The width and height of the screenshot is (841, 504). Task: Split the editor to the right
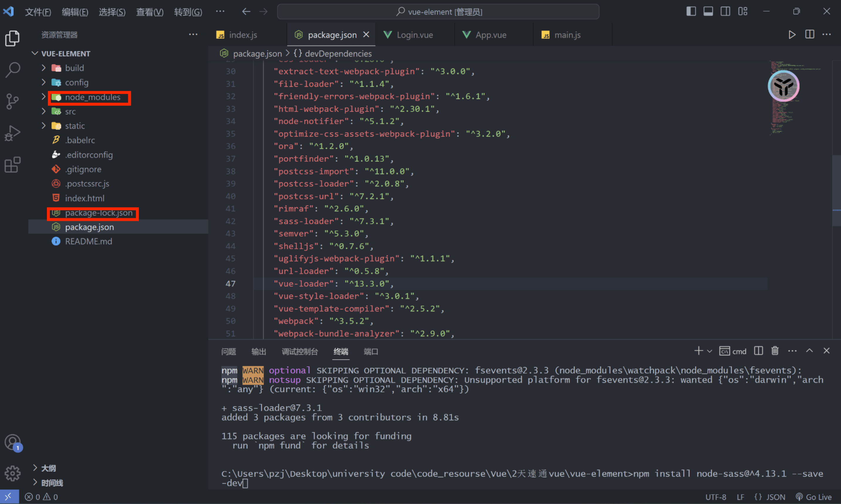pyautogui.click(x=810, y=34)
